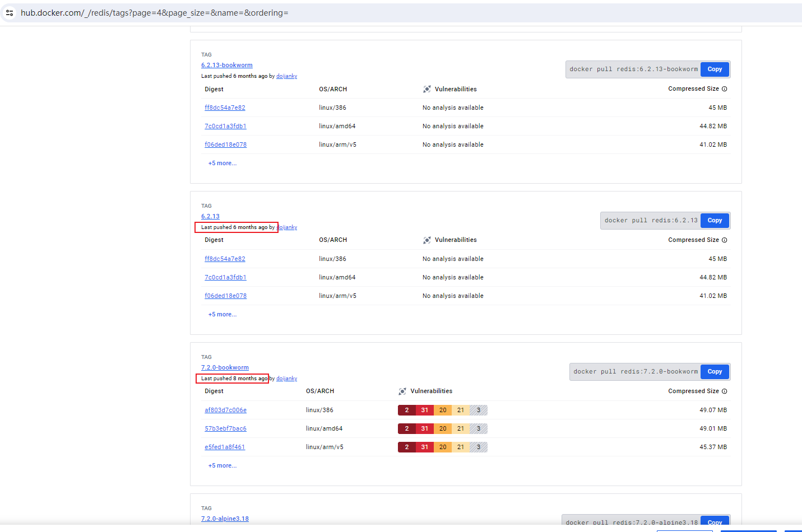802x532 pixels.
Task: Click the Compressed Size info icon in 6.2.13 section
Action: pyautogui.click(x=724, y=240)
